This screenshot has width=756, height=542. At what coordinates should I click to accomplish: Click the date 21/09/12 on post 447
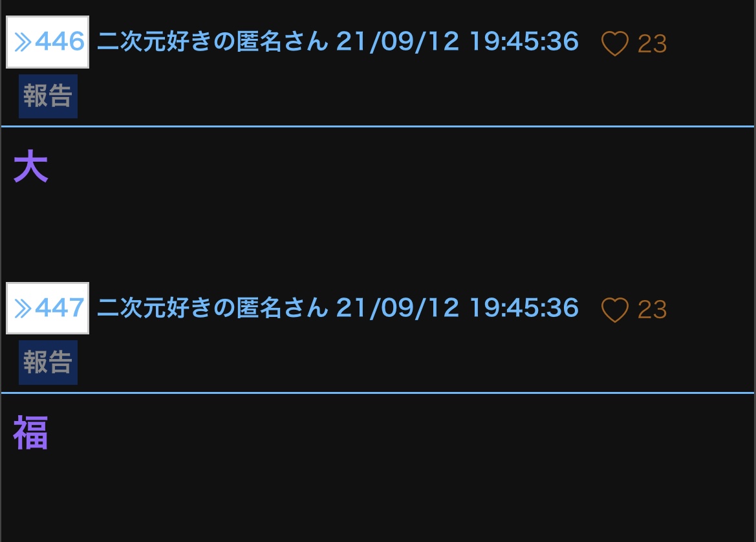[397, 308]
